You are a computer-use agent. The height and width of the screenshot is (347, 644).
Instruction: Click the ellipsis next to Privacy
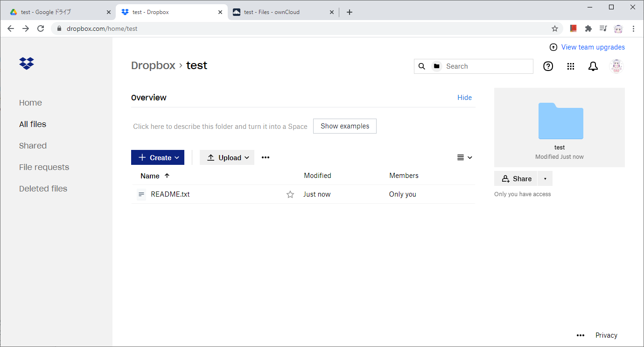581,335
